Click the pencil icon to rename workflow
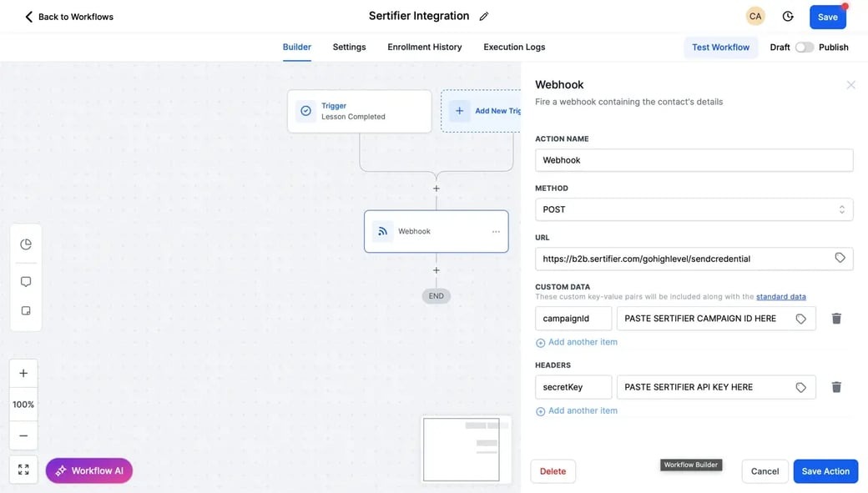This screenshot has height=493, width=868. (484, 17)
